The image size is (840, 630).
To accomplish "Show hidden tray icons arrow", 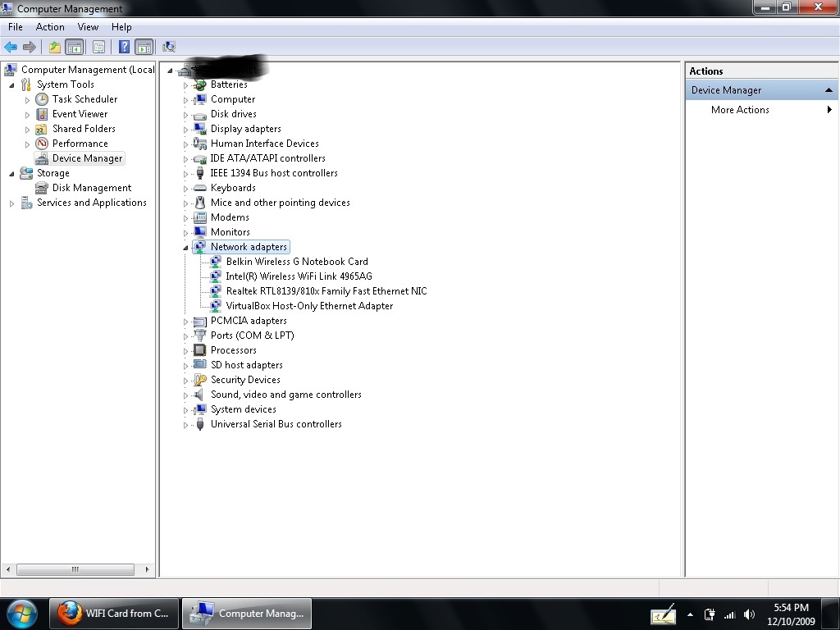I will pos(690,615).
